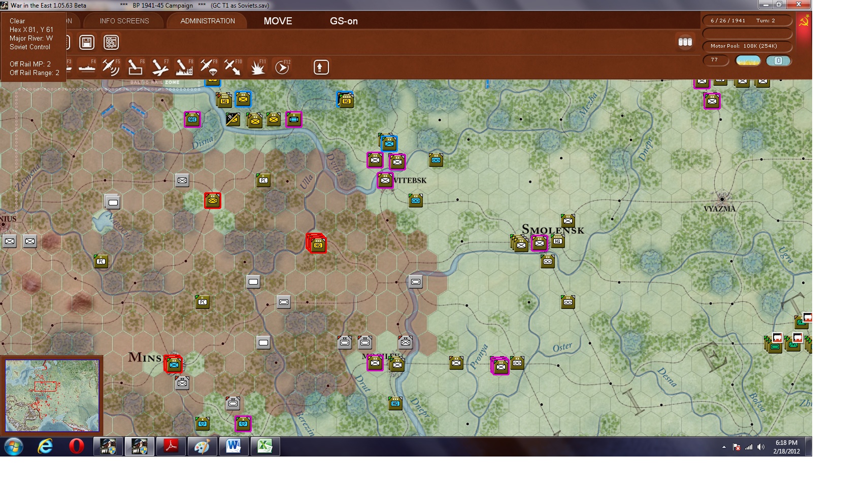Click the weather indicator with wheat field
The width and height of the screenshot is (868, 489).
click(748, 61)
